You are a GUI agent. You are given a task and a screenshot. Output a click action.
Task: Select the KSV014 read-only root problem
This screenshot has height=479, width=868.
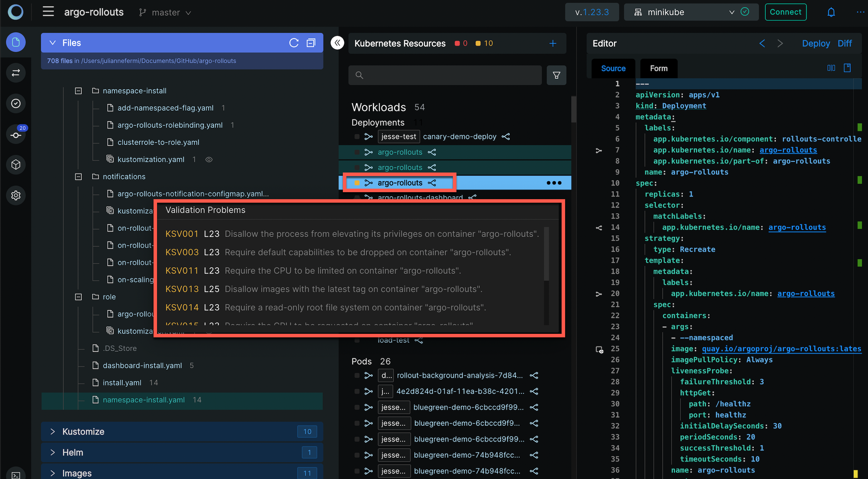325,308
